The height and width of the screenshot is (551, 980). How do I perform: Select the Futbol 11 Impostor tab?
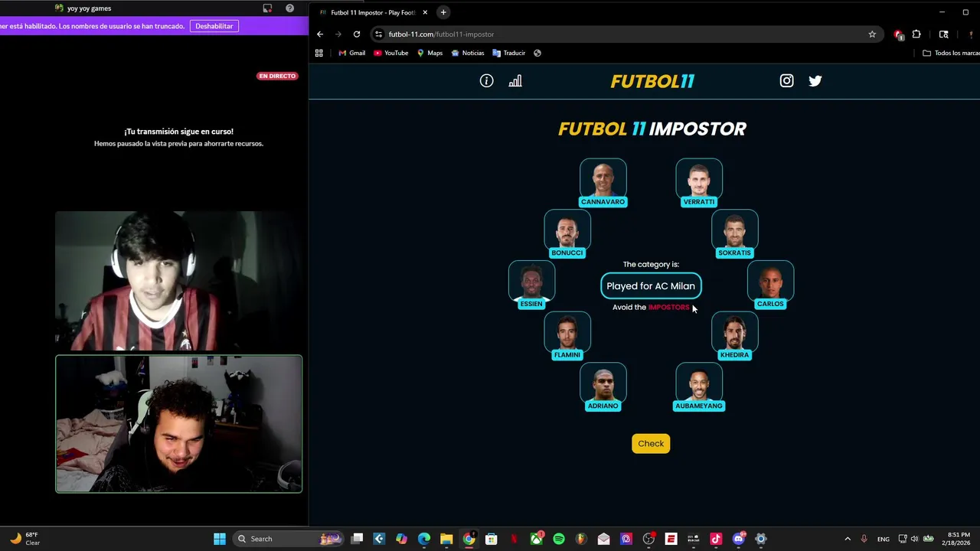[x=373, y=12]
